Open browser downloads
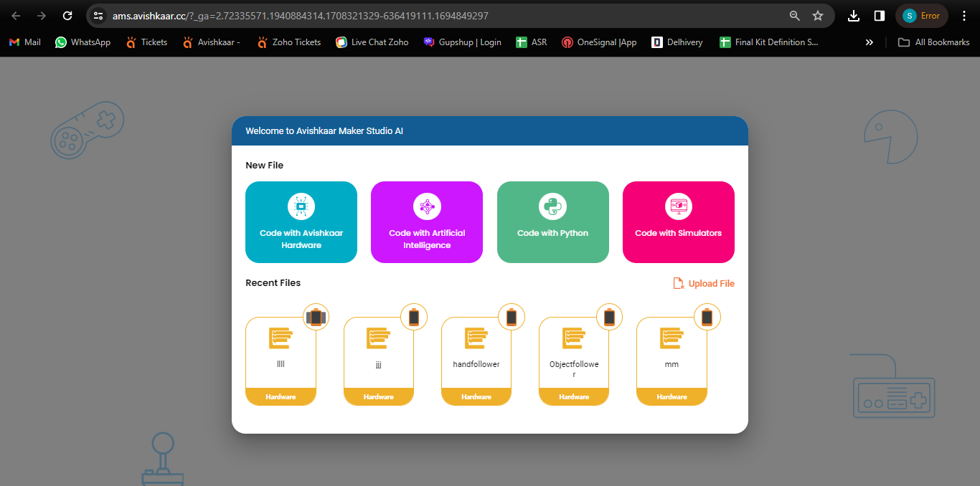 pyautogui.click(x=854, y=16)
